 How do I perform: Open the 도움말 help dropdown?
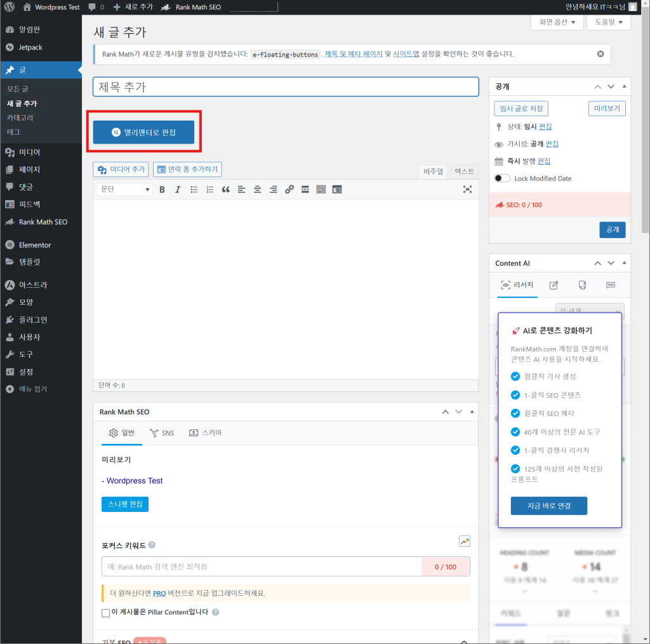coord(609,22)
